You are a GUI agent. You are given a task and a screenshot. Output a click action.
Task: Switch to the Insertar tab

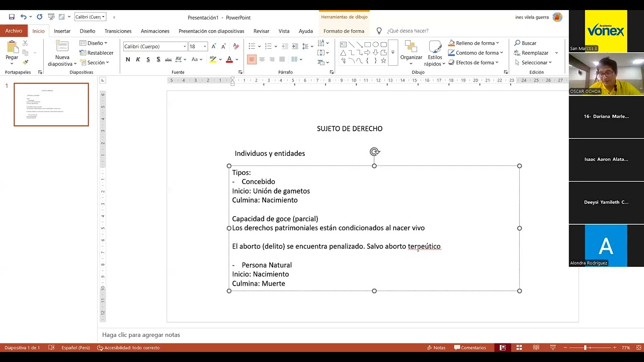(x=62, y=31)
